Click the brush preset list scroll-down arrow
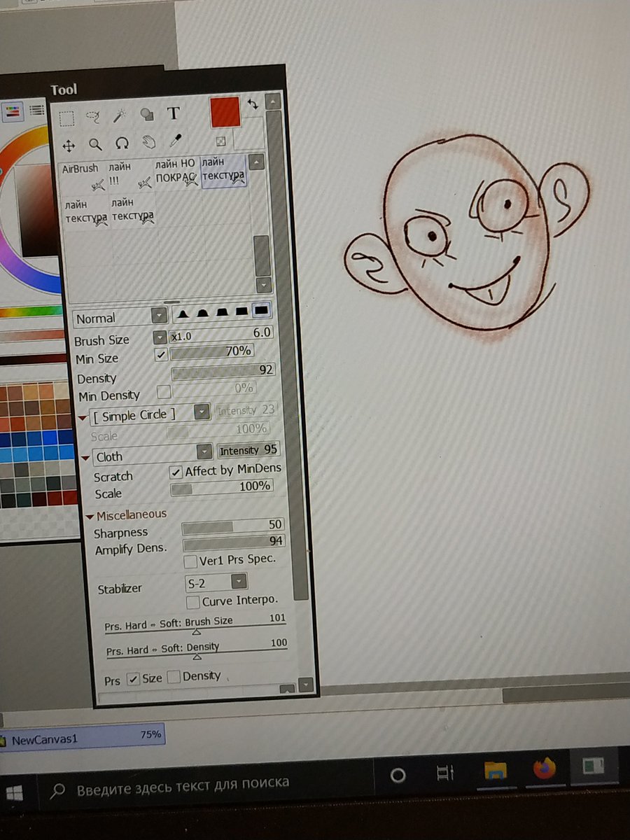 (x=263, y=286)
